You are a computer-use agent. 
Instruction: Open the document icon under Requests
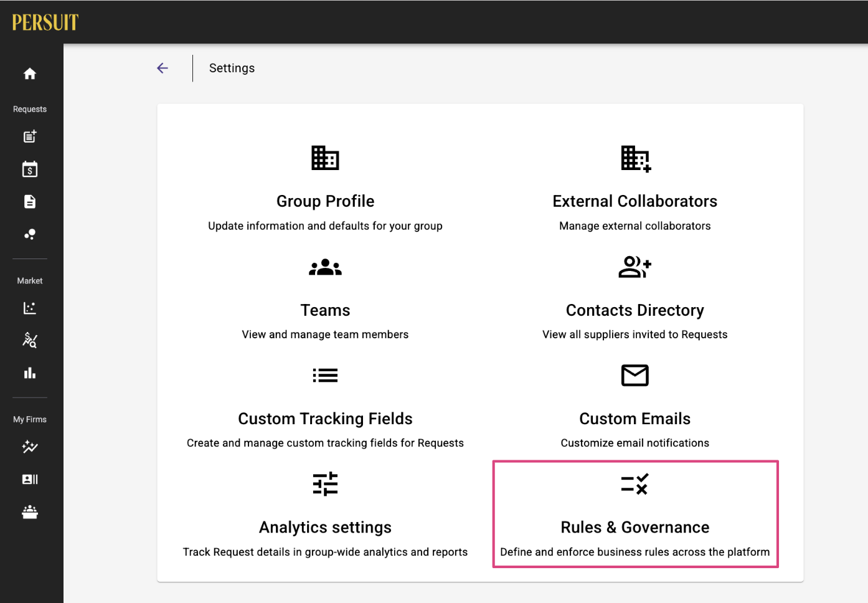coord(30,202)
